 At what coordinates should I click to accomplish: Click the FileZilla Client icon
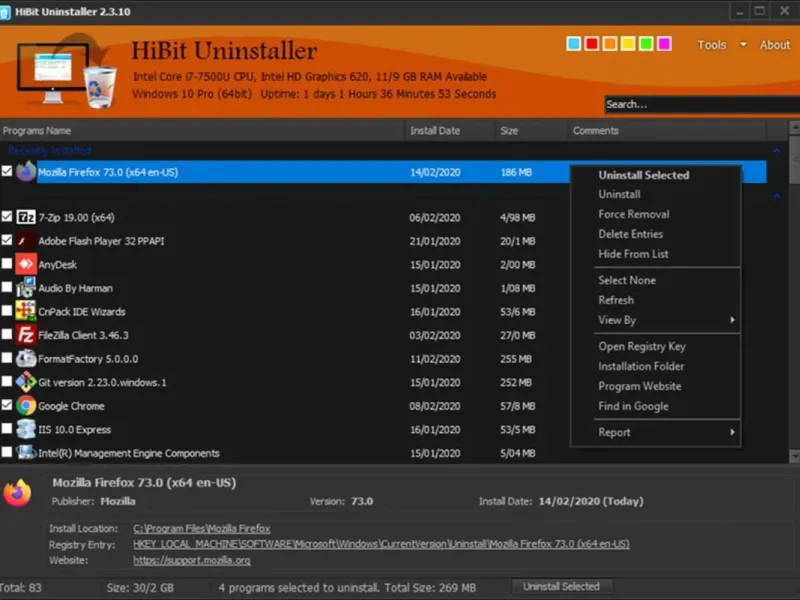coord(26,335)
